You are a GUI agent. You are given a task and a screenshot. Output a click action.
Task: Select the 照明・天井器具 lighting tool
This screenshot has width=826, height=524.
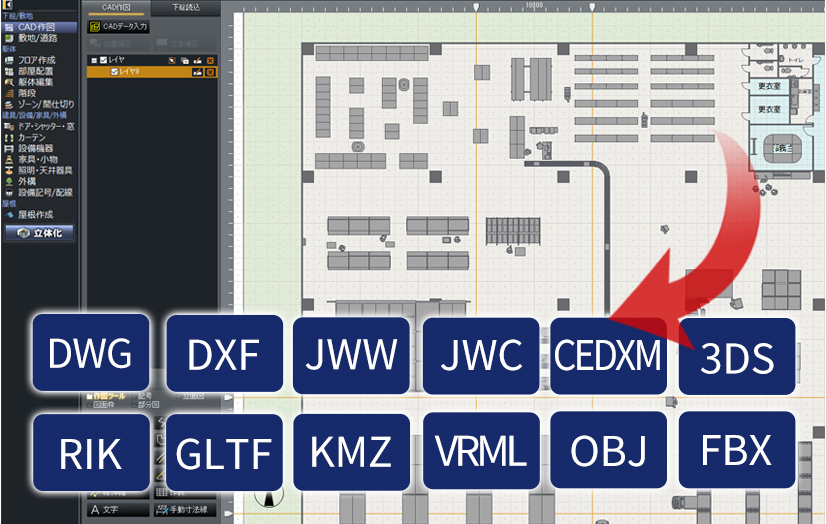(38, 171)
